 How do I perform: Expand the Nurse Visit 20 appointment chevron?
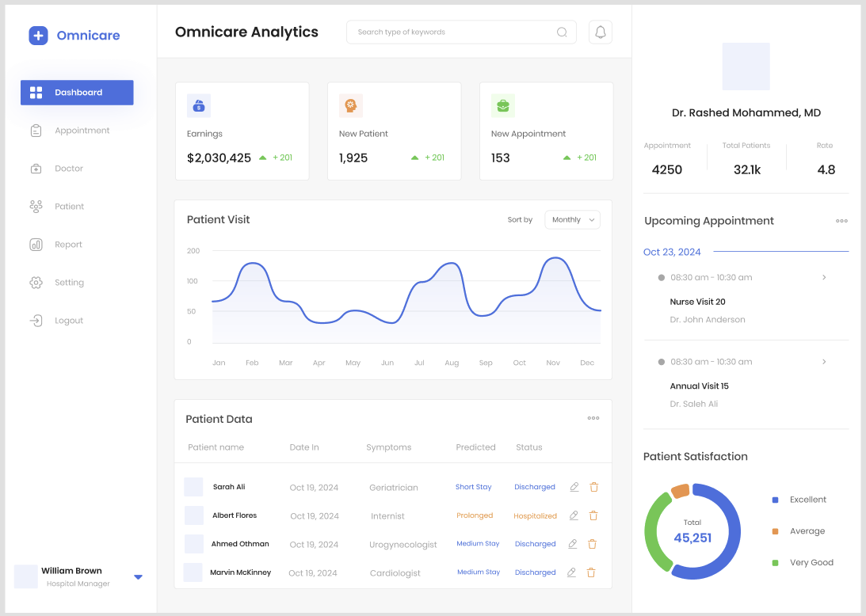point(824,278)
